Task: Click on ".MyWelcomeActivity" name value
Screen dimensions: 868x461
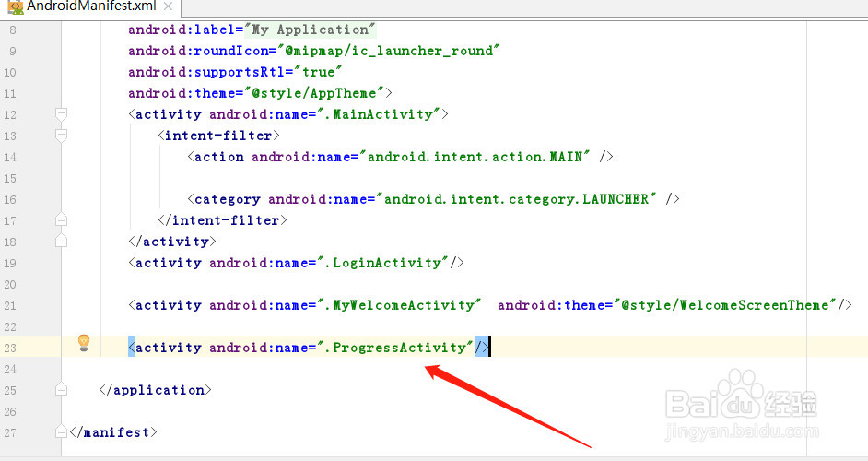Action: [x=399, y=305]
